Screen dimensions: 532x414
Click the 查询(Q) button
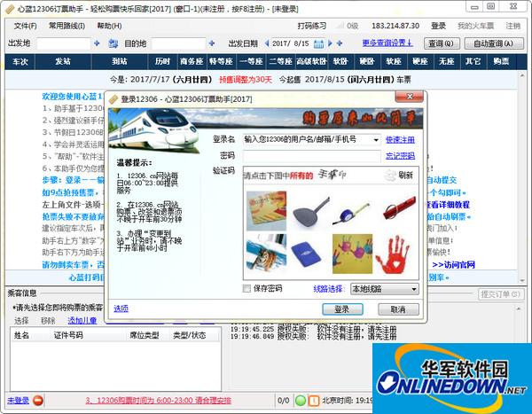pos(442,43)
